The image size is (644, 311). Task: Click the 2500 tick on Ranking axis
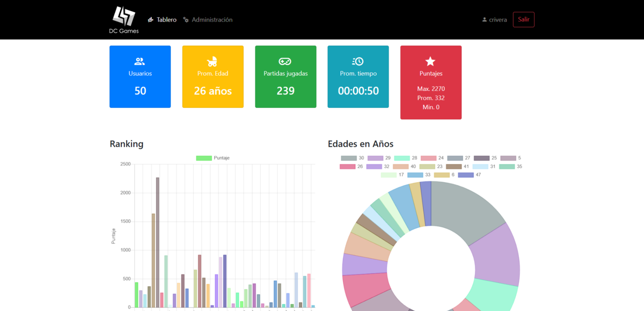(125, 164)
